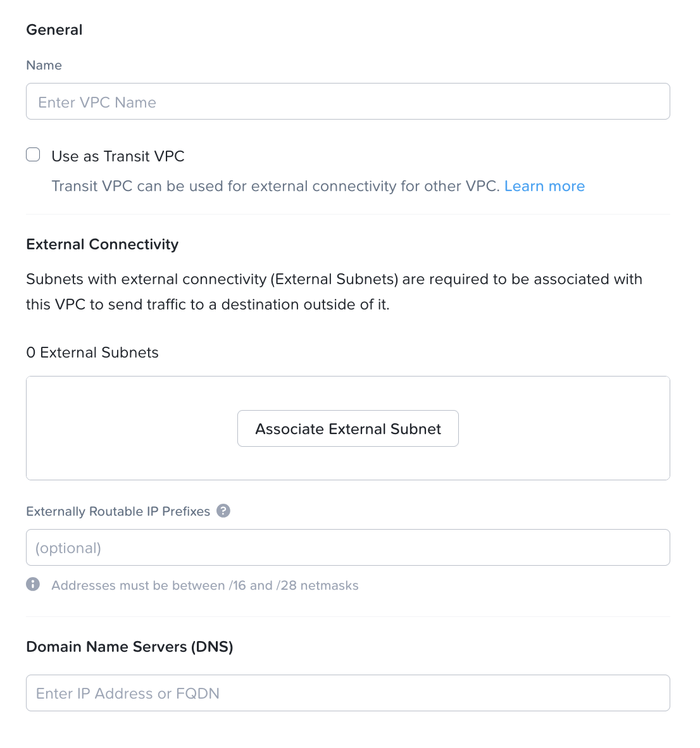Click the Externally Routable IP Prefixes label
The width and height of the screenshot is (700, 748).
pyautogui.click(x=118, y=511)
